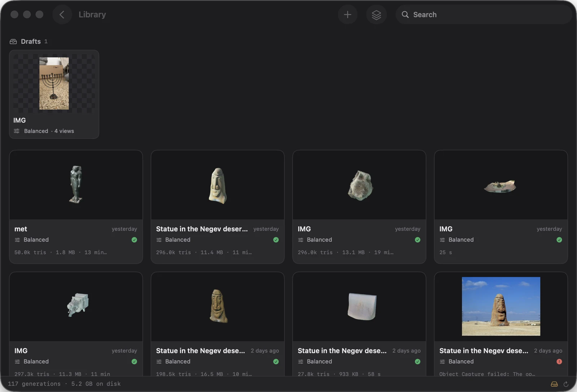Click the sliders icon on the 13.1 MB IMG card
This screenshot has width=577, height=392.
click(x=301, y=240)
